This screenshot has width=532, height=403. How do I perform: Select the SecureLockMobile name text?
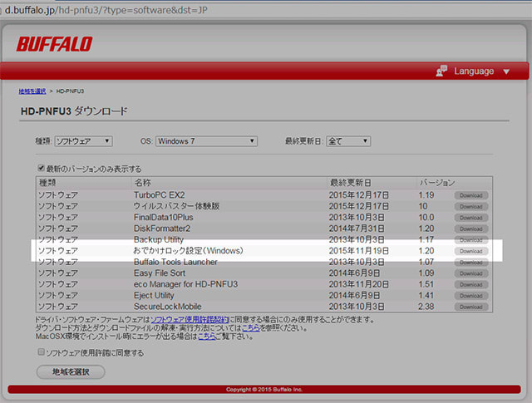167,307
